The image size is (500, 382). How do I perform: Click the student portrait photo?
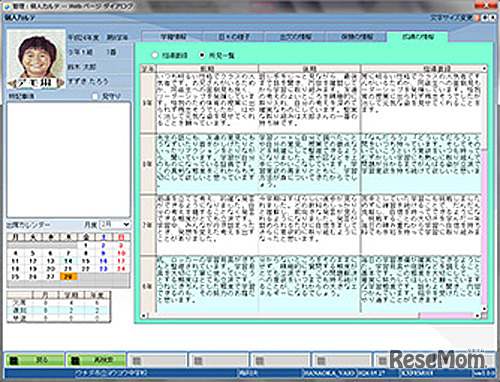[x=36, y=59]
